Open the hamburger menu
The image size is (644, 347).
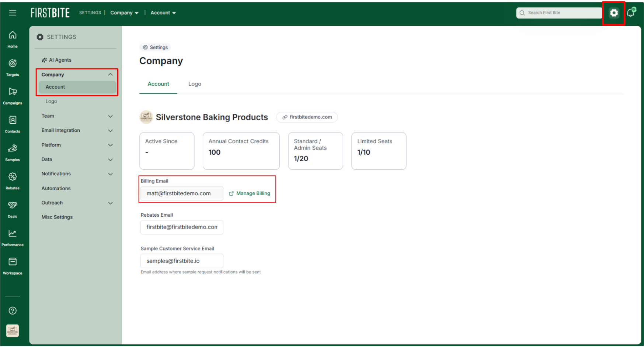(13, 13)
